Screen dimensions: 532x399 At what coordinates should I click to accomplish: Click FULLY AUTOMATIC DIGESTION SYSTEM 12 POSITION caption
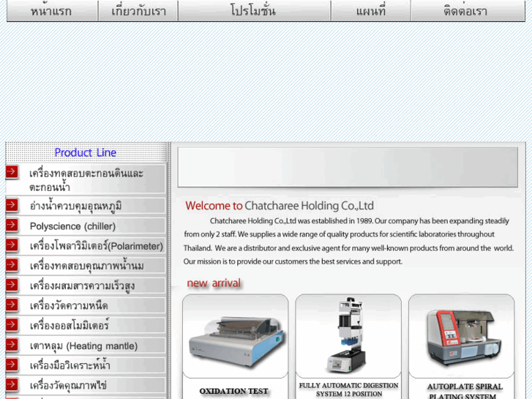[348, 389]
